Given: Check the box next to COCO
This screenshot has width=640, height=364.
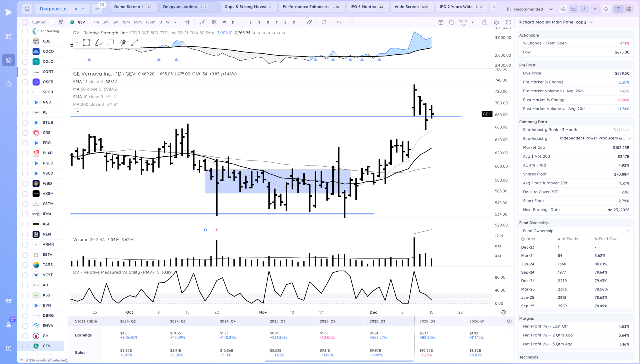Looking at the screenshot, I should 25,51.
